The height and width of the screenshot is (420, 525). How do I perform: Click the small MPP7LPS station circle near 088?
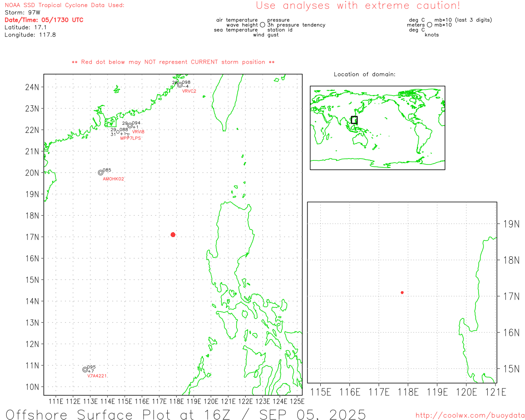coord(118,132)
